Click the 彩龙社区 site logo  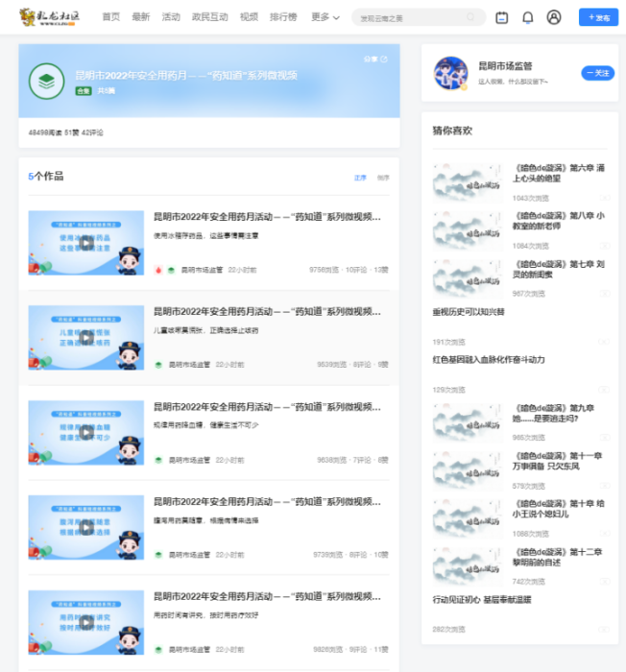click(x=50, y=17)
